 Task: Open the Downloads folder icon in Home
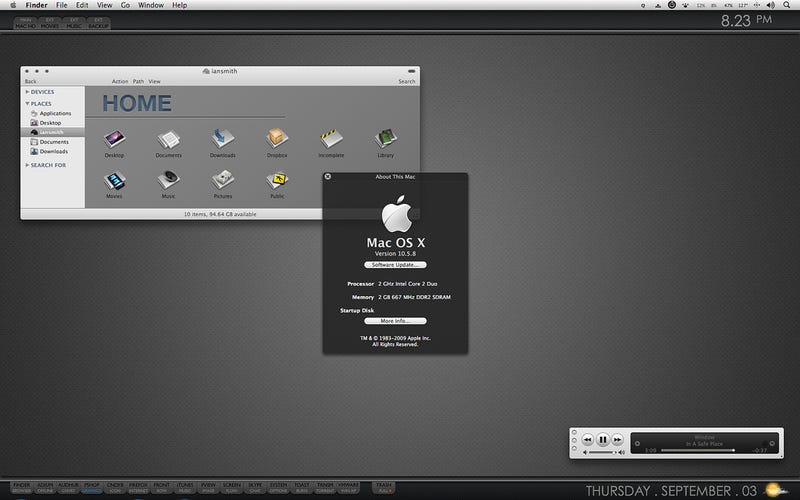point(222,139)
